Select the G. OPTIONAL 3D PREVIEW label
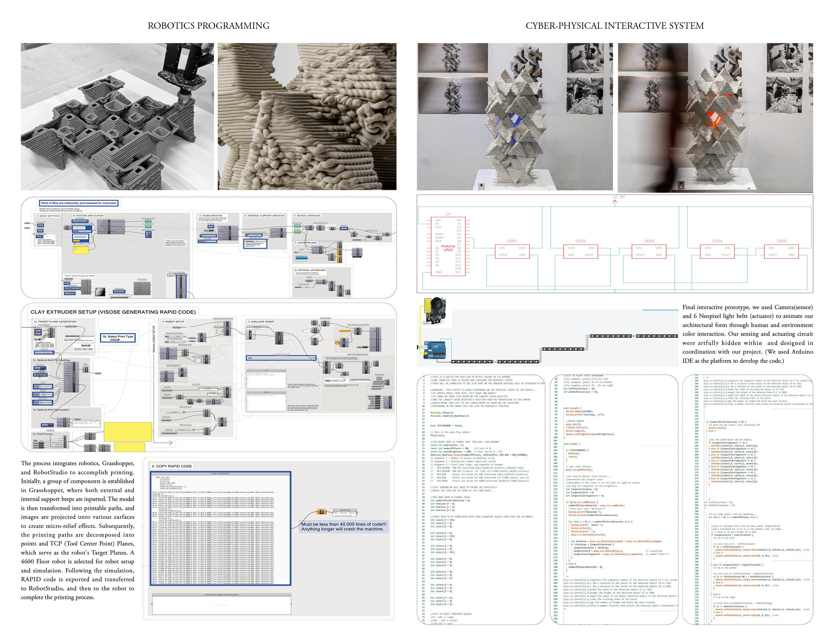The image size is (834, 644). [310, 270]
